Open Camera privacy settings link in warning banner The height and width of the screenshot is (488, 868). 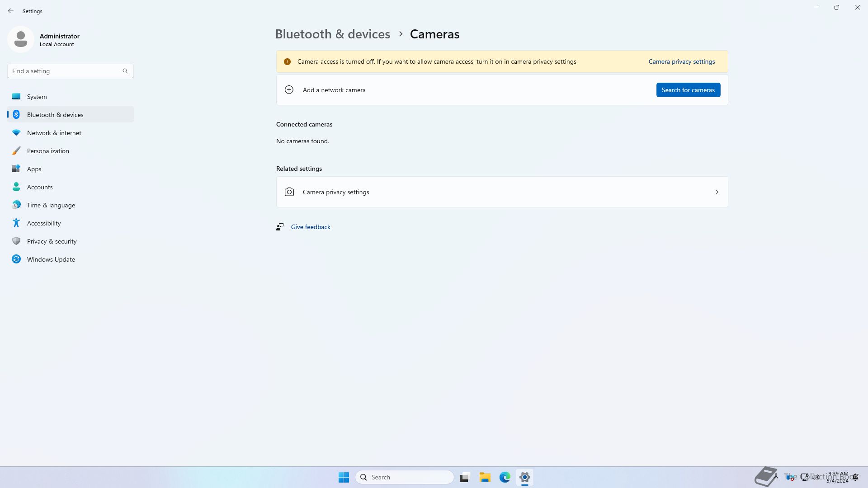(x=682, y=61)
